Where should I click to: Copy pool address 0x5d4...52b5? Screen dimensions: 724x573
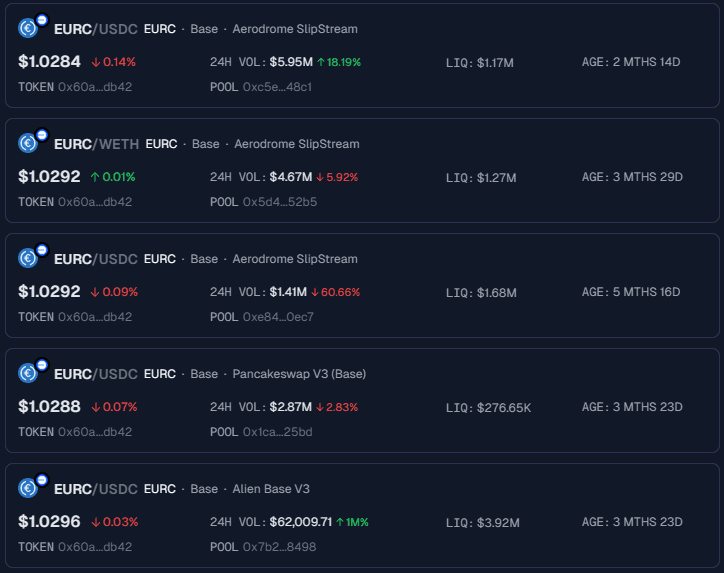[x=279, y=202]
